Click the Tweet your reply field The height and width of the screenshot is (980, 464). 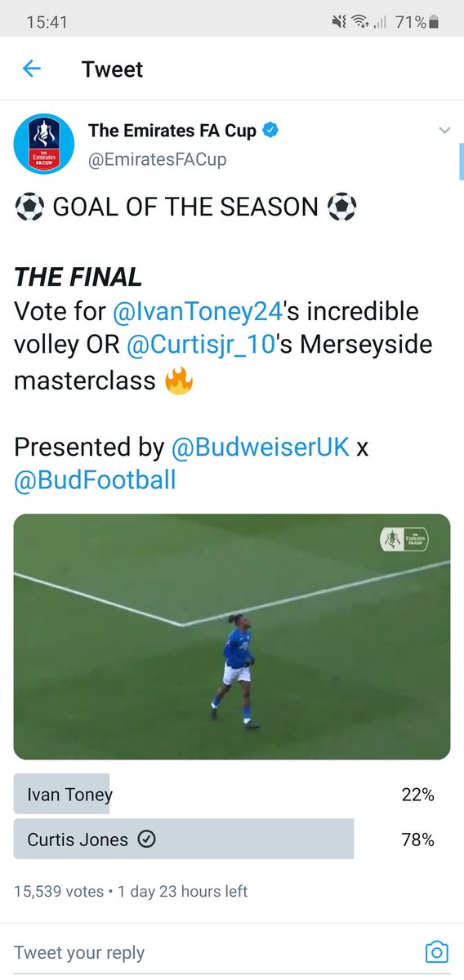pos(212,952)
